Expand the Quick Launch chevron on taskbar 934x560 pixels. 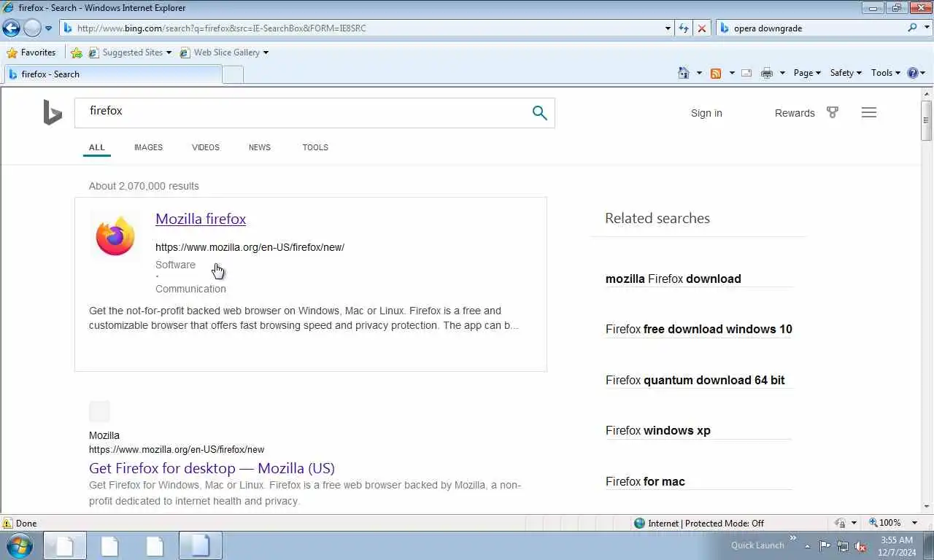point(793,539)
